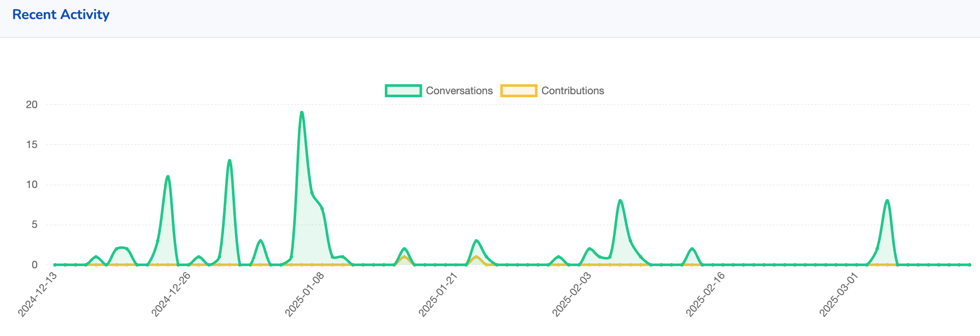The height and width of the screenshot is (336, 980).
Task: Click the first yellow Contributions peak
Action: tap(404, 257)
